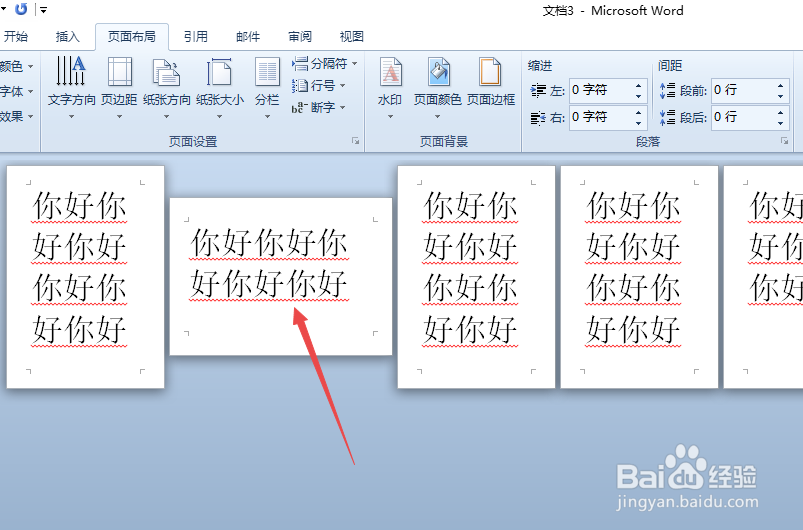803x530 pixels.
Task: Click the 文字方向 icon
Action: coord(71,71)
